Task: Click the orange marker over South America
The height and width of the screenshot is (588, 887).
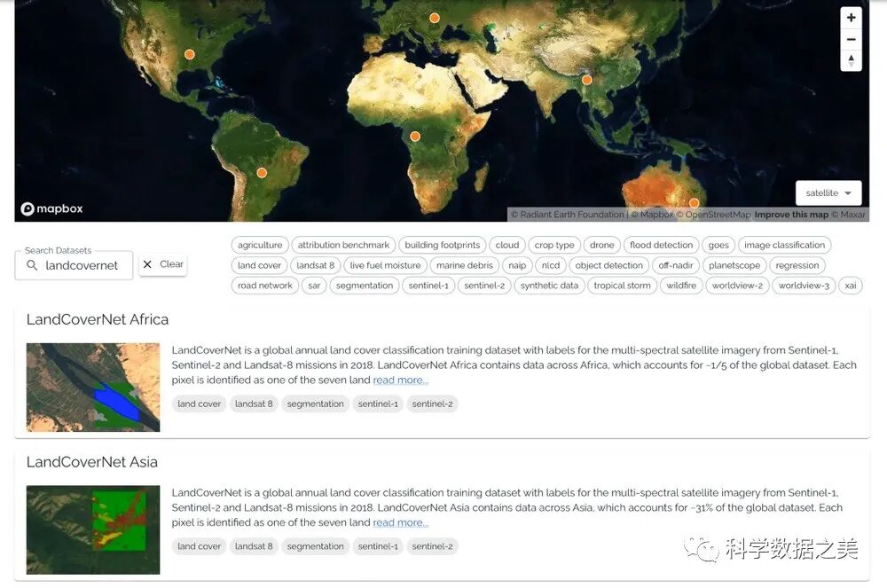Action: 262,173
